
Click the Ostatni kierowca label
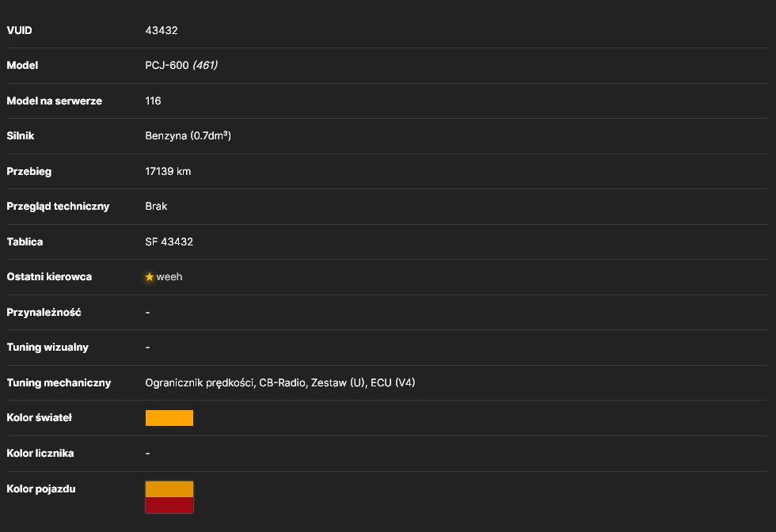pyautogui.click(x=49, y=277)
